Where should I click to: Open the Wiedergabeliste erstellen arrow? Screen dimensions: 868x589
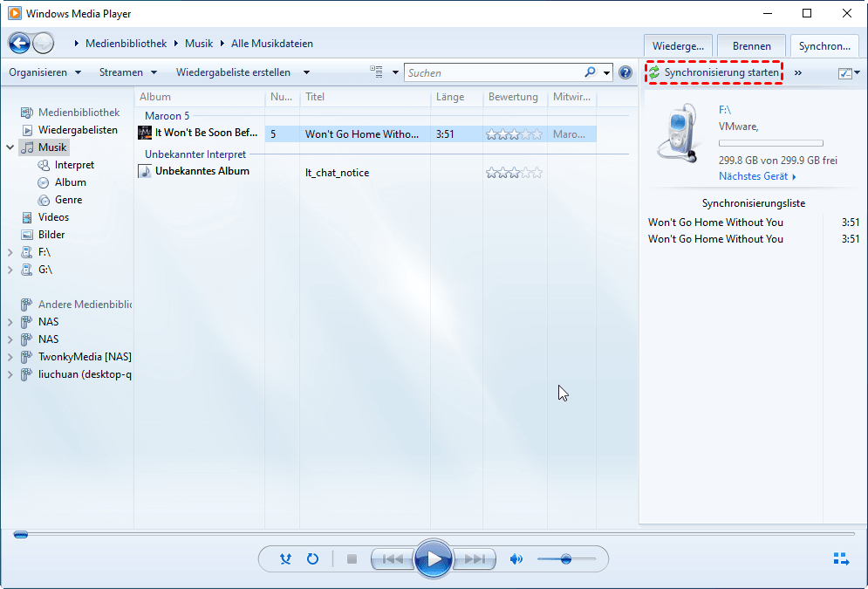tap(306, 72)
